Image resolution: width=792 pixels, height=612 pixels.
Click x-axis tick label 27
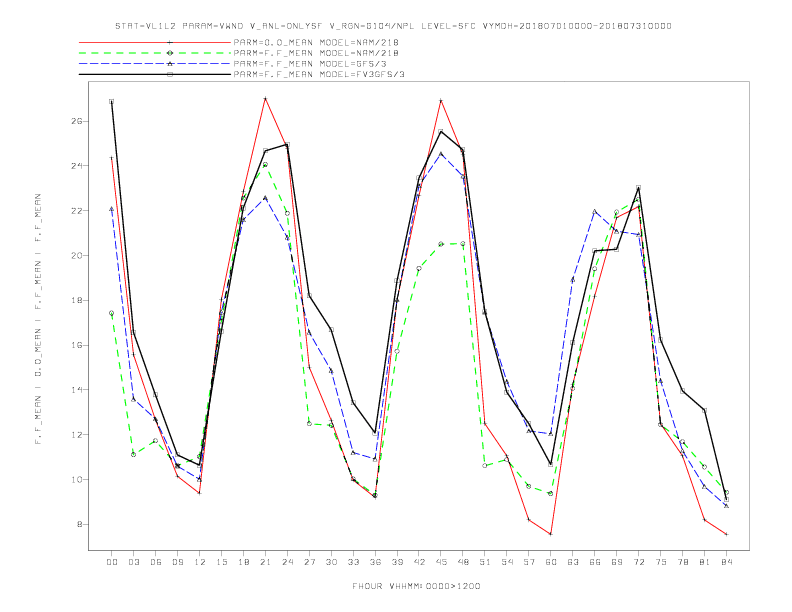[309, 562]
